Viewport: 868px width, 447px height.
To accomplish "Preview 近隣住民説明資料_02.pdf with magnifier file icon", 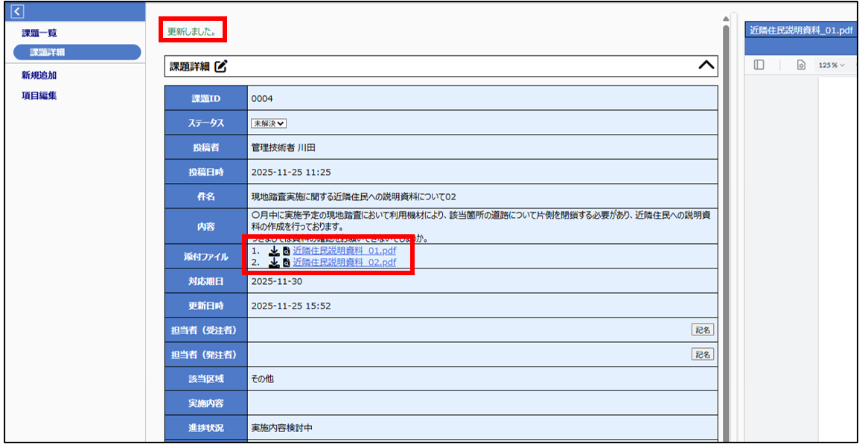I will pos(287,263).
